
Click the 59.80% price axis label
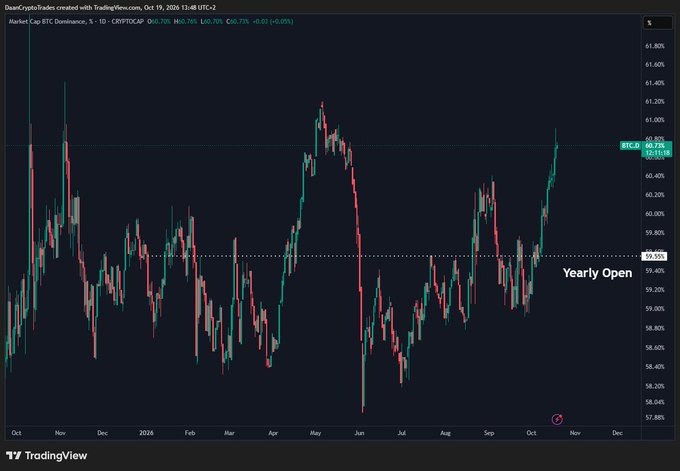[x=655, y=232]
